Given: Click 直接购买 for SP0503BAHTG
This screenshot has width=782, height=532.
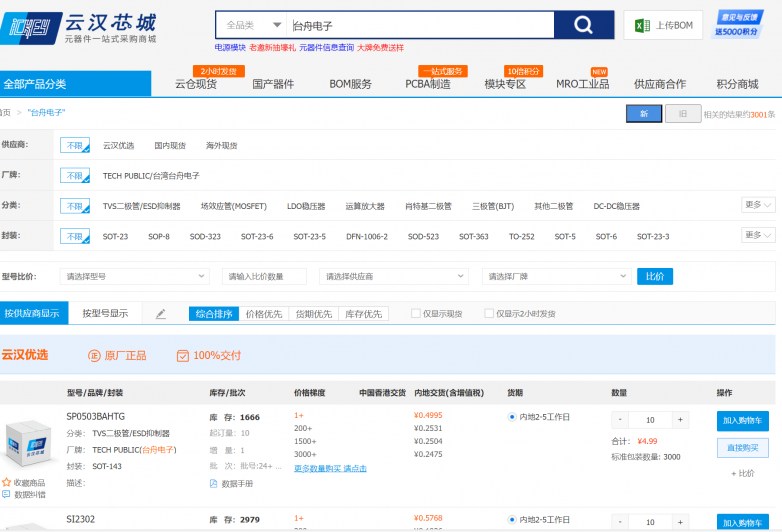Looking at the screenshot, I should (x=743, y=448).
